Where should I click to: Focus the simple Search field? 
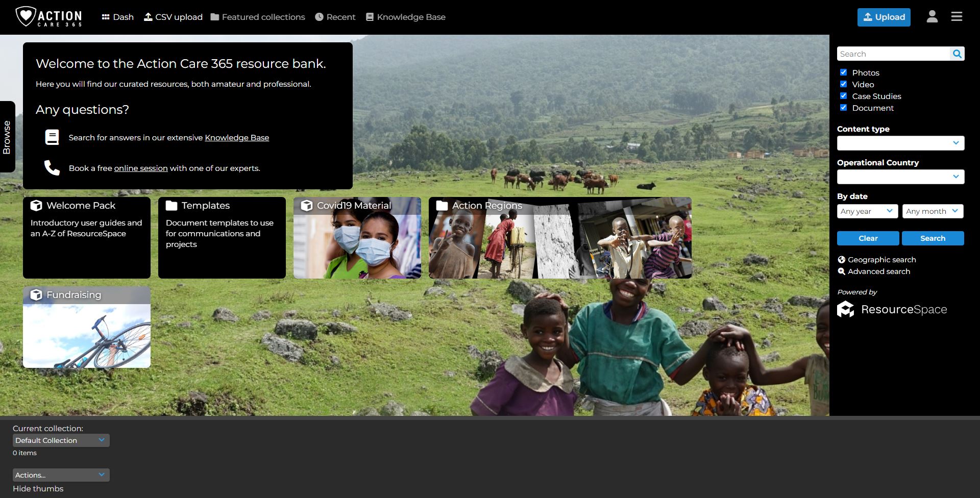[x=894, y=54]
